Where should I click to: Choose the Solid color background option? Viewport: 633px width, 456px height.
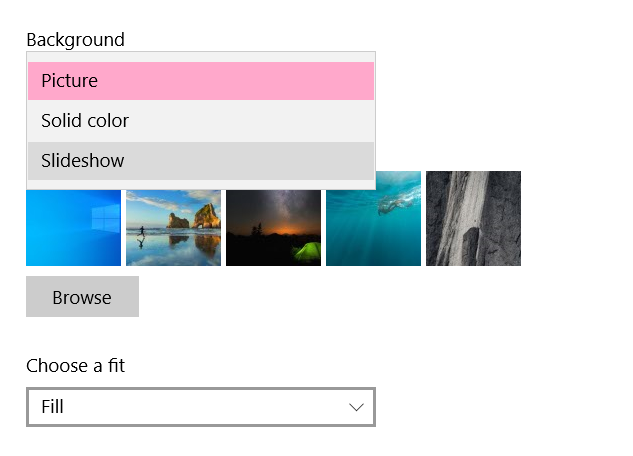[200, 121]
